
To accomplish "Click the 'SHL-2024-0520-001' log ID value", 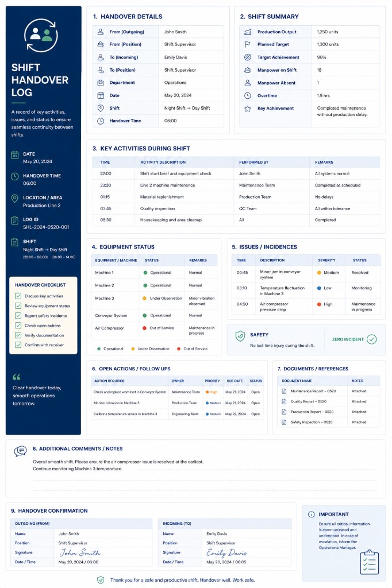I will pos(46,227).
